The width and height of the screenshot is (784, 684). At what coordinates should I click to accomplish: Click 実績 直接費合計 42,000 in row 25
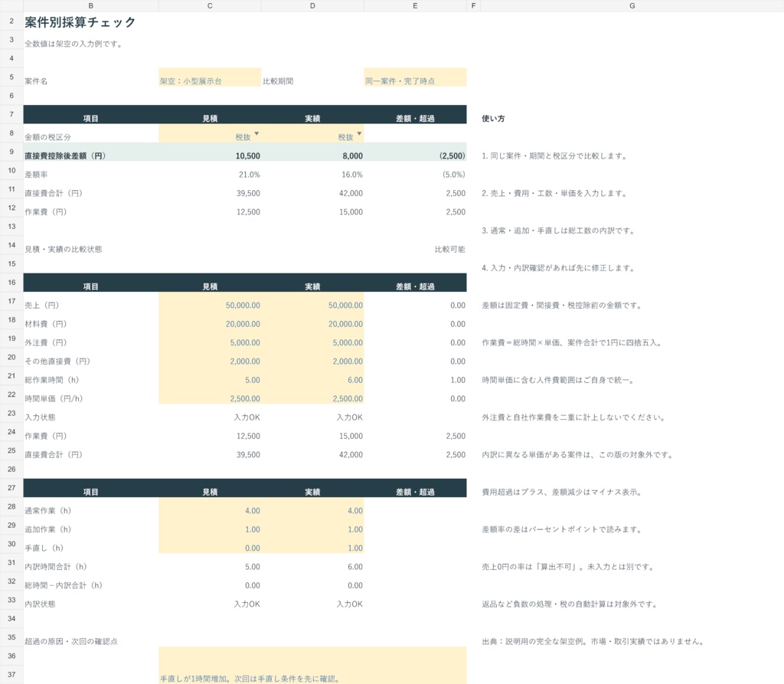[x=351, y=455]
